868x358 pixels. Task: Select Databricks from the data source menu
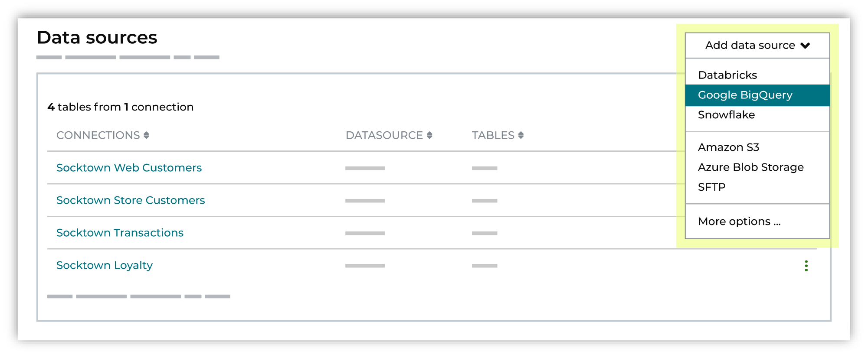click(727, 75)
